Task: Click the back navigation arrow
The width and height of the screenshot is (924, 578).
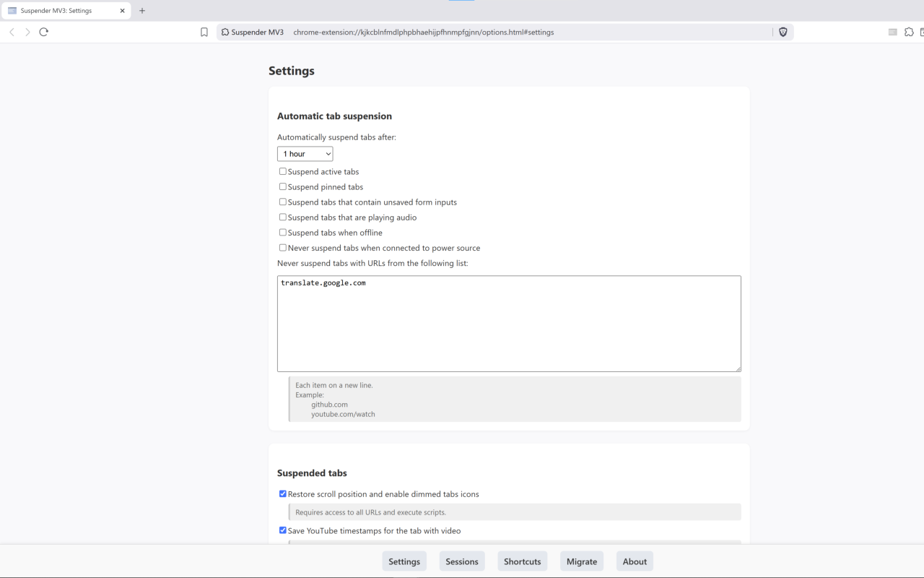Action: (x=12, y=32)
